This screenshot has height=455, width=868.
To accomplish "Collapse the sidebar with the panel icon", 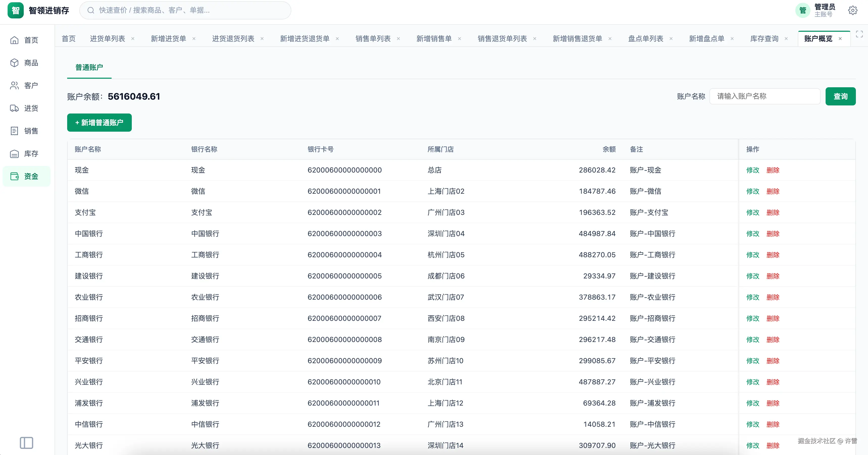I will (26, 443).
